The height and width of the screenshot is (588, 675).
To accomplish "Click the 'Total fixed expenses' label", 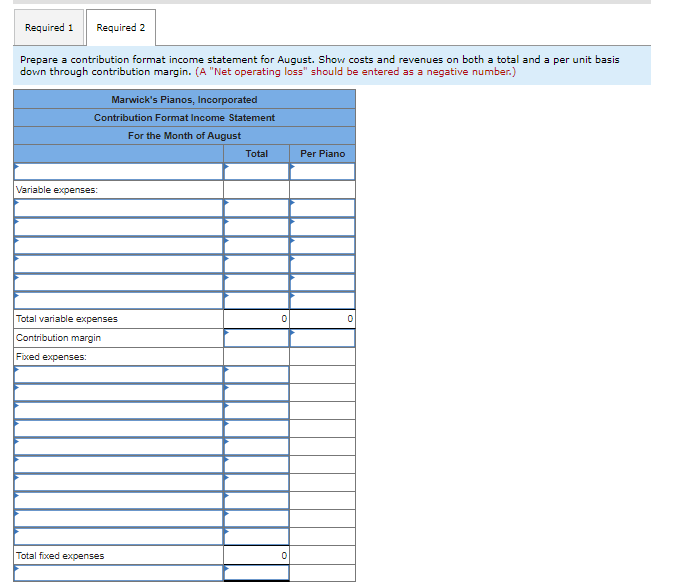I will coord(60,556).
